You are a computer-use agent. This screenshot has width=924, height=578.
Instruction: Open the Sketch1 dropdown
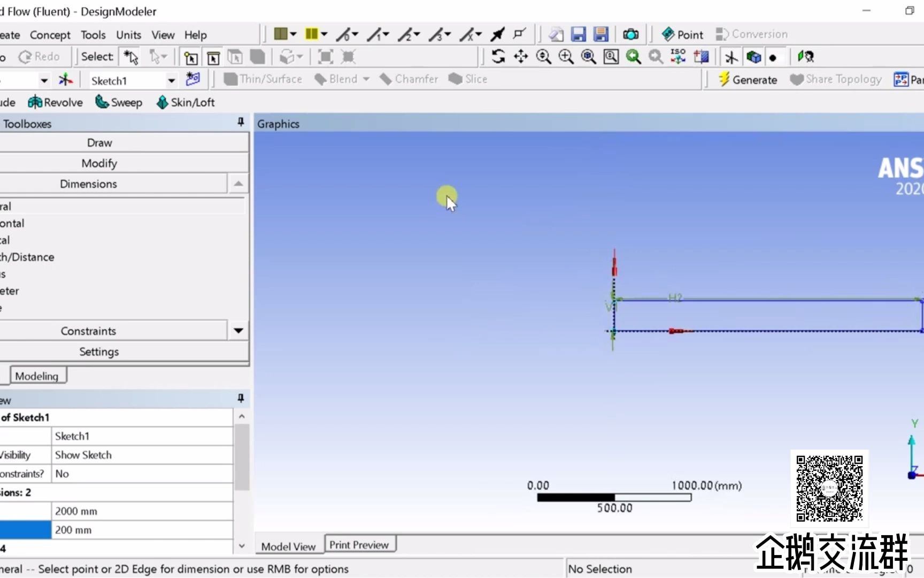tap(171, 81)
